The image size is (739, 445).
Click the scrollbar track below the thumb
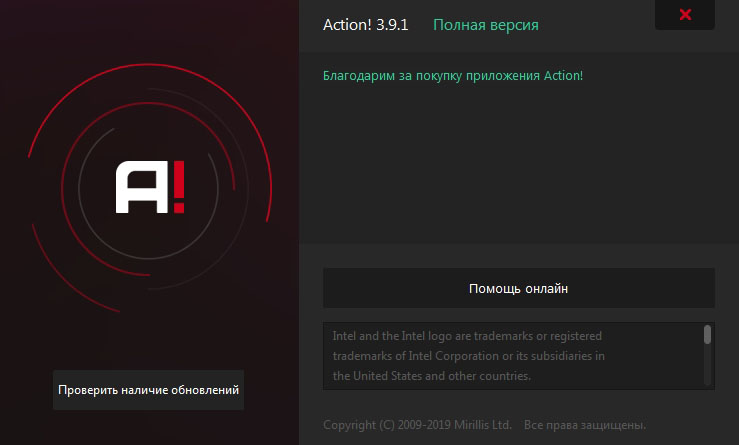pos(707,368)
